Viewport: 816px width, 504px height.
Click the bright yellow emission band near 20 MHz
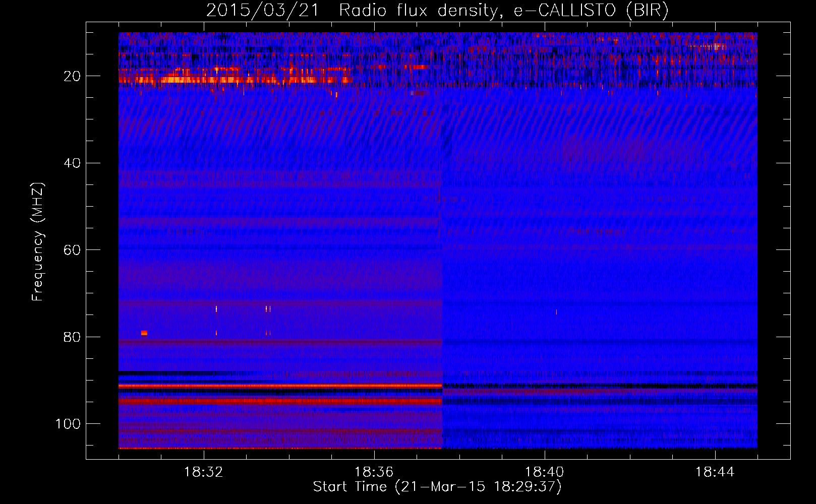(236, 80)
